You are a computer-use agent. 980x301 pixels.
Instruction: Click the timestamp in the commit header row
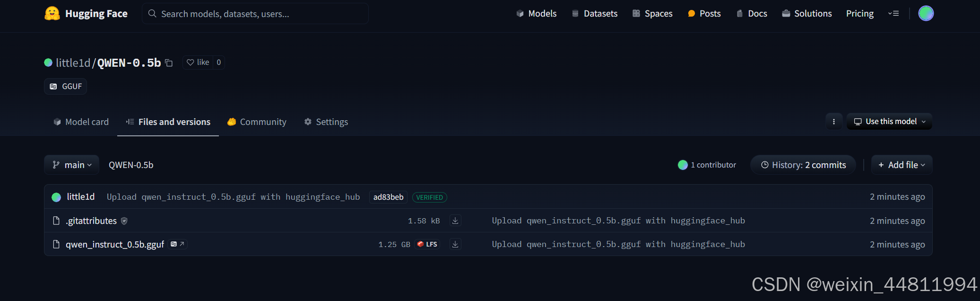click(x=897, y=196)
